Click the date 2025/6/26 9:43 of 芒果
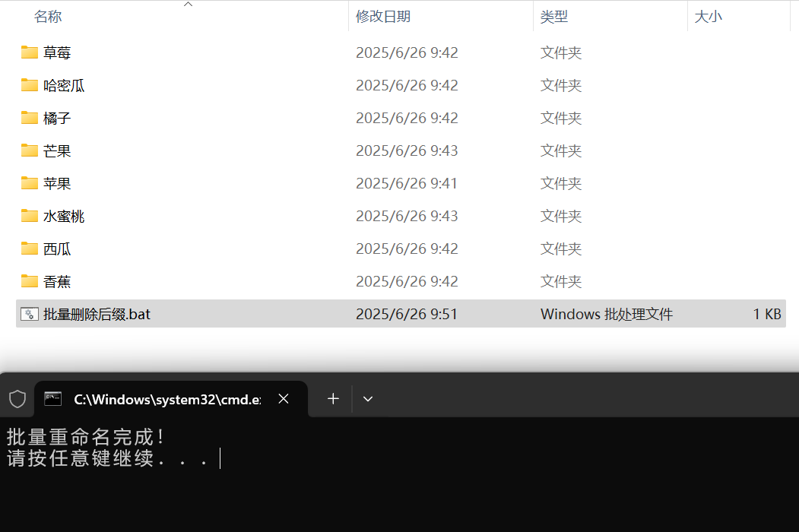Screen dimensions: 799x532 pyautogui.click(x=407, y=150)
